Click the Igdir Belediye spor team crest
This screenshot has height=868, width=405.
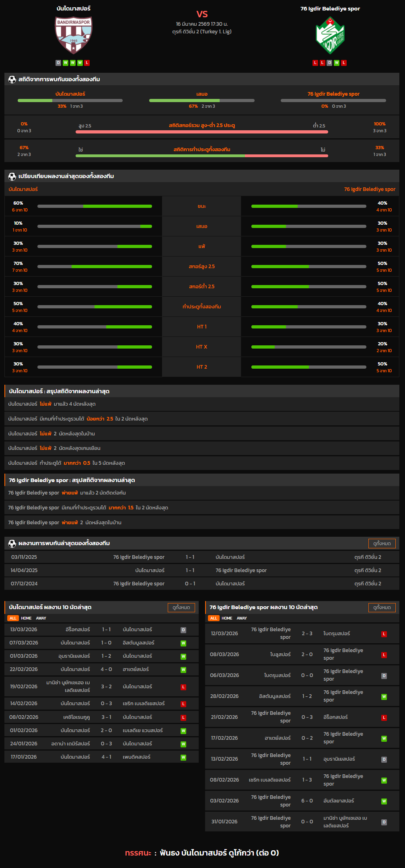(x=330, y=35)
